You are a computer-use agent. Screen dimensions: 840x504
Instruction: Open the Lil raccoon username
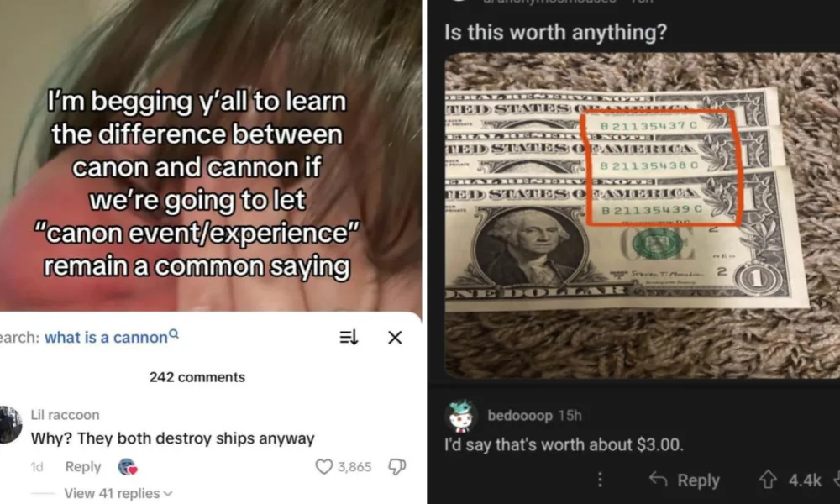click(x=65, y=415)
